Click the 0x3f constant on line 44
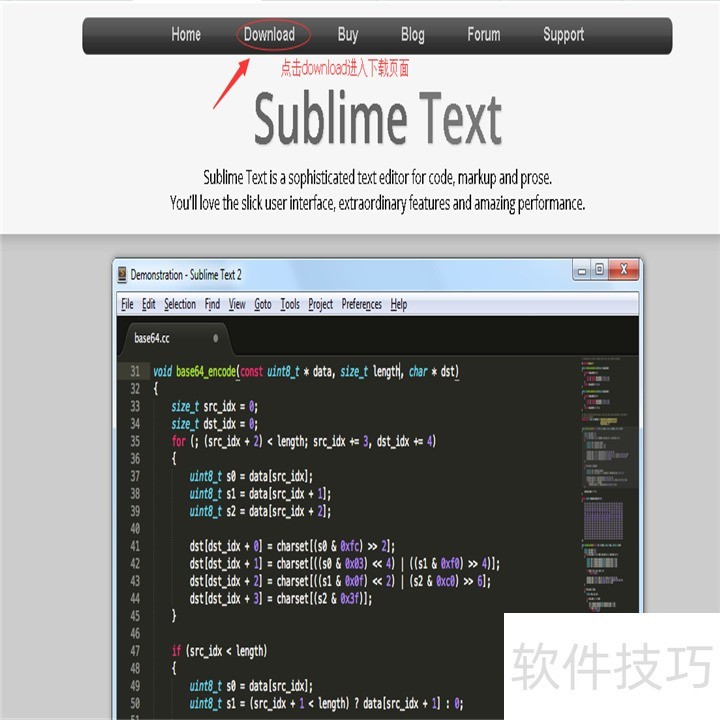720x720 pixels. [349, 598]
